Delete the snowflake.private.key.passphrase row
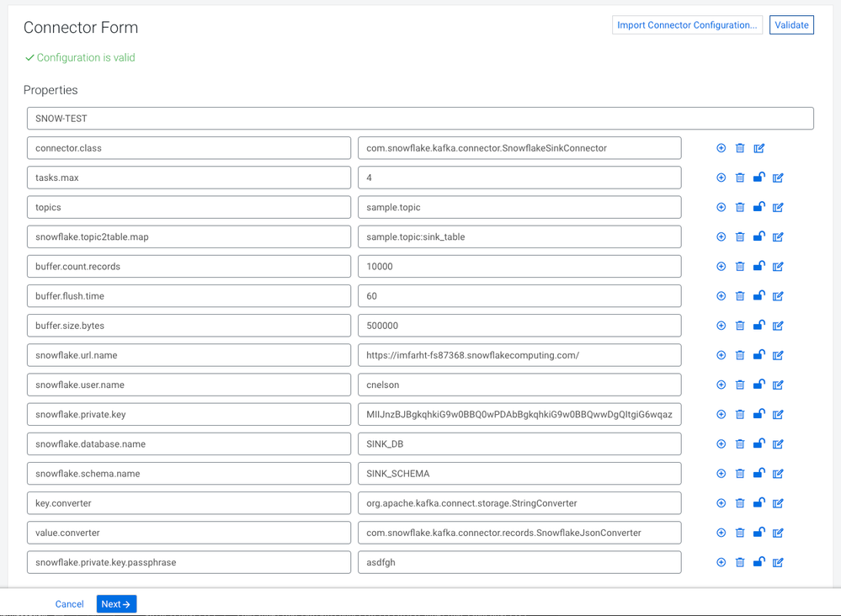This screenshot has width=841, height=616. pyautogui.click(x=740, y=562)
